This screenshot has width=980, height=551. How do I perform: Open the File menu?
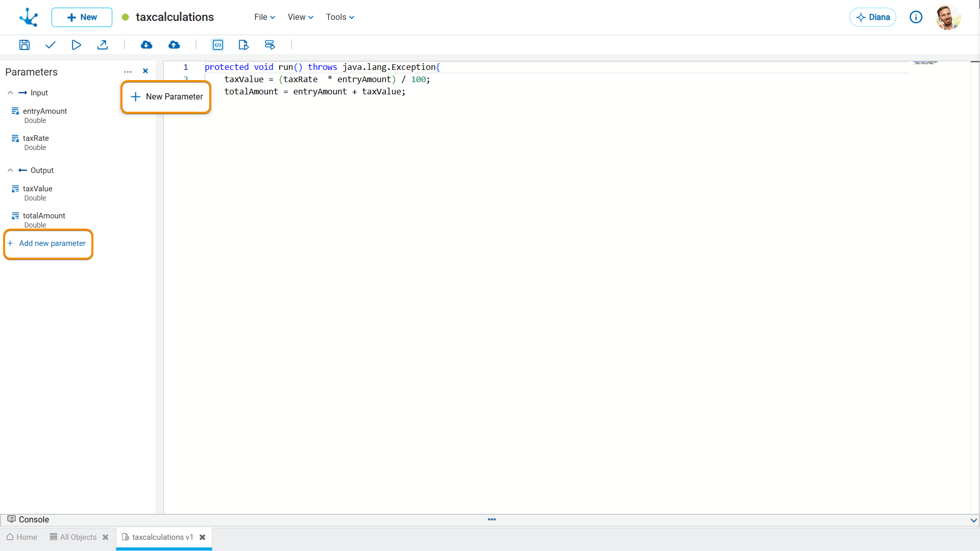[x=264, y=17]
